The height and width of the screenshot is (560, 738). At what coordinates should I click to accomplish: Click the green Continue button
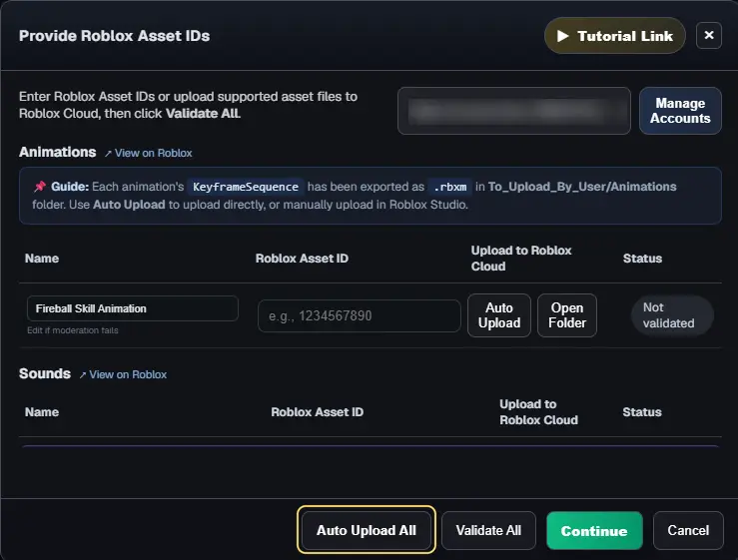(594, 531)
